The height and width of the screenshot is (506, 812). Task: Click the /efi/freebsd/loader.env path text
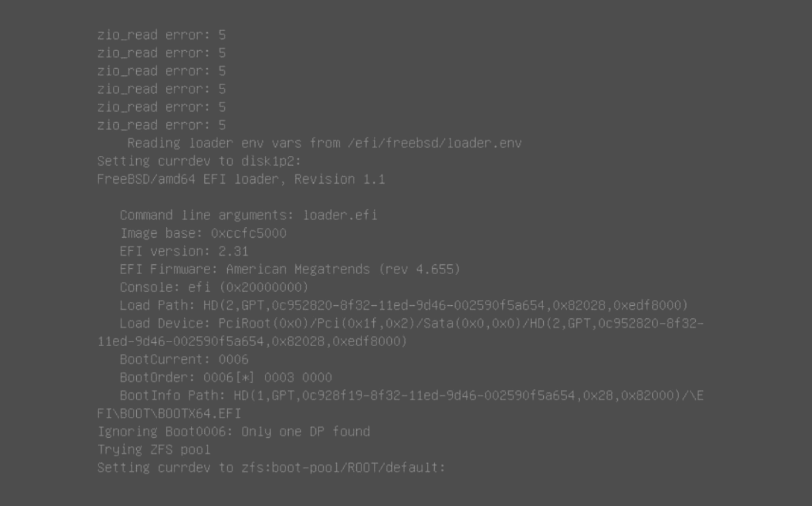[x=435, y=143]
